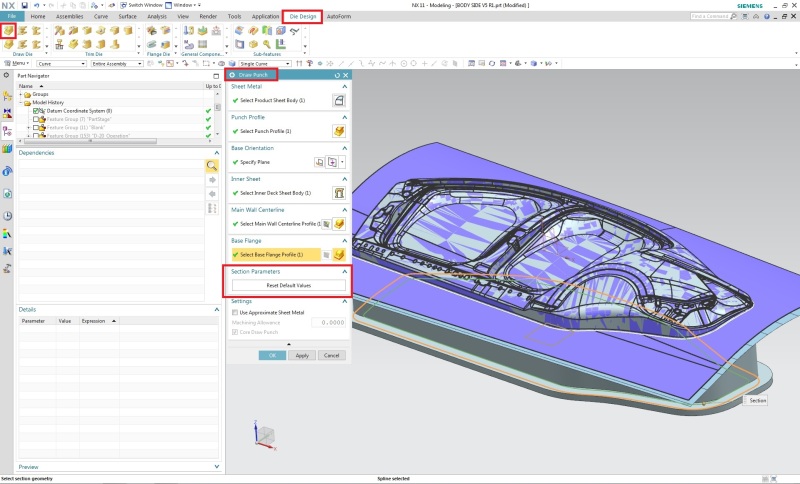Click the Find a Command search box
This screenshot has height=484, width=800.
click(x=713, y=16)
